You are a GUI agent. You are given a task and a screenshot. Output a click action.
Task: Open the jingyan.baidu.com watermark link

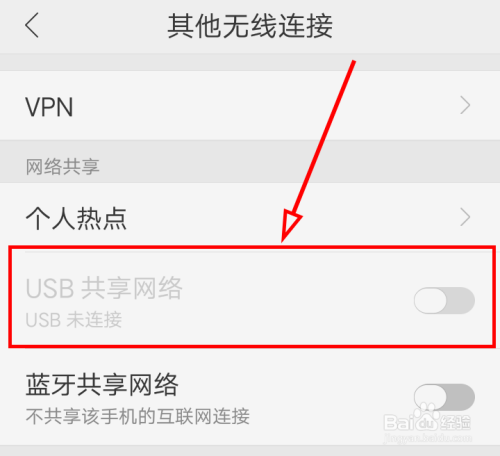[428, 438]
